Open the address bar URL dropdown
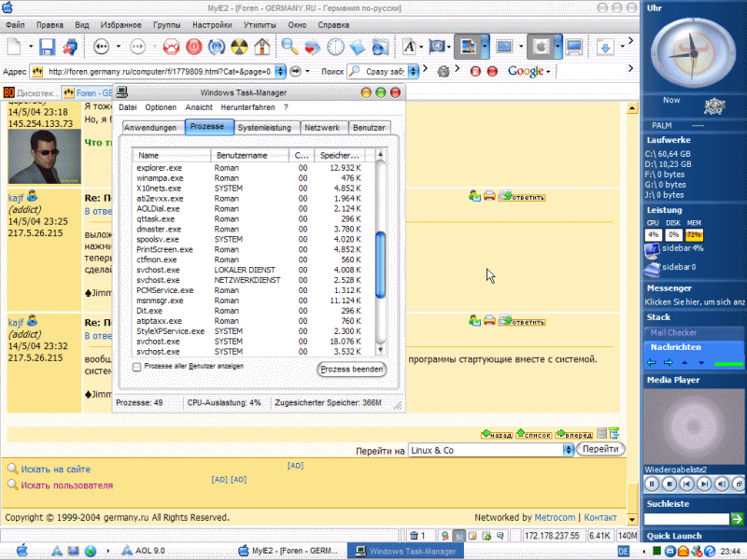This screenshot has height=560, width=747. tap(281, 72)
